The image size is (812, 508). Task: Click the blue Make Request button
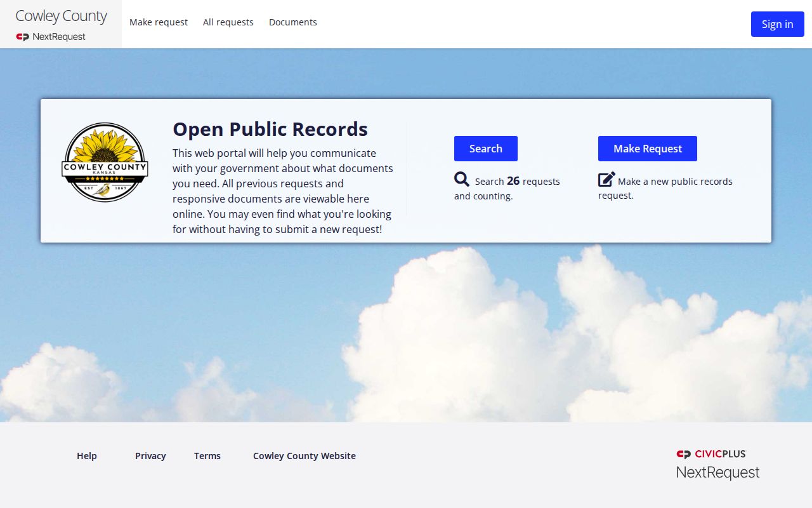pos(648,149)
